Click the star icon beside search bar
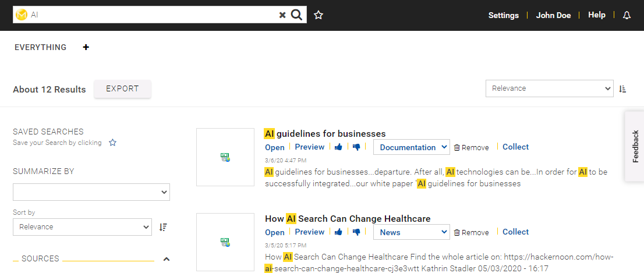 point(319,15)
